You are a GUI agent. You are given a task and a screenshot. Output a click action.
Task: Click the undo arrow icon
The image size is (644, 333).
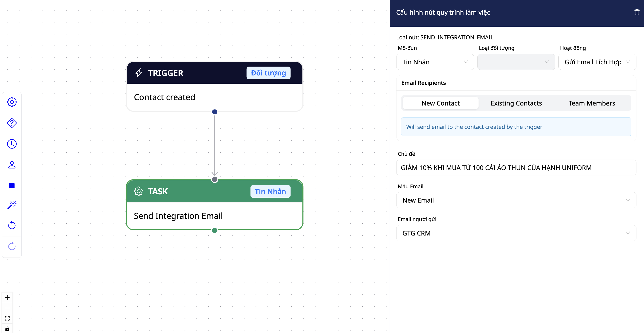[x=12, y=225]
